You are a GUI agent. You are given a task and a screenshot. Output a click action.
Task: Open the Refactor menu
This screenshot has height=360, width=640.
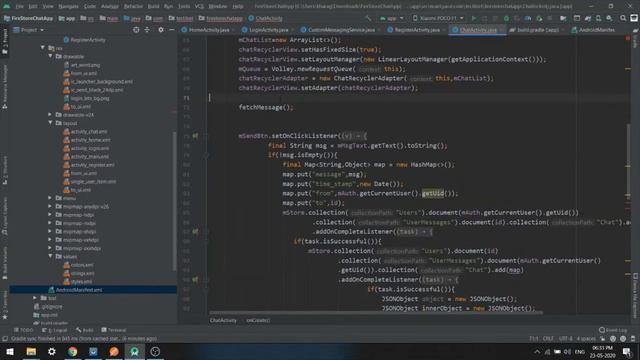(133, 7)
